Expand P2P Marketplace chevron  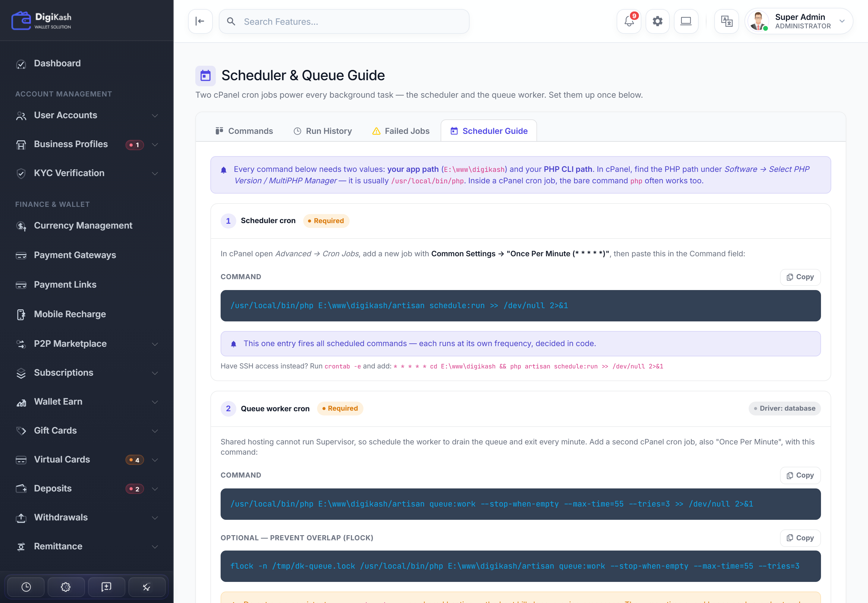click(x=155, y=344)
